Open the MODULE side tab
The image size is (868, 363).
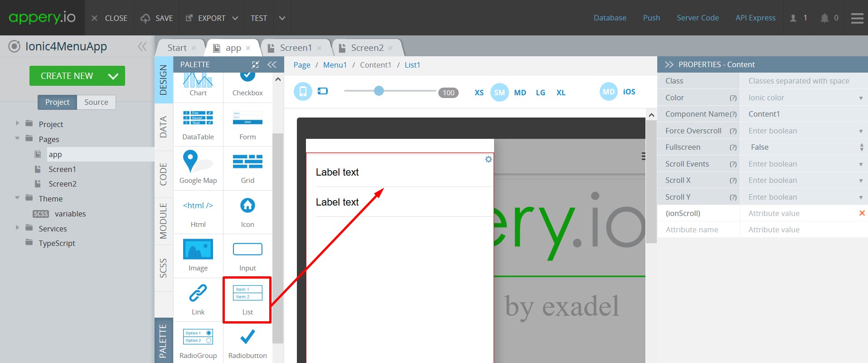click(164, 221)
